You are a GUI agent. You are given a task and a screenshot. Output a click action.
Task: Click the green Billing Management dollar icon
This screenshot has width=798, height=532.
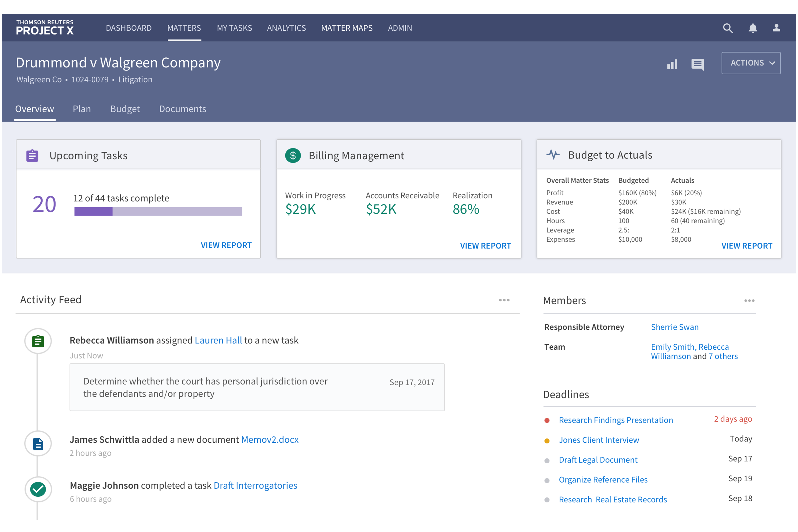click(x=293, y=156)
